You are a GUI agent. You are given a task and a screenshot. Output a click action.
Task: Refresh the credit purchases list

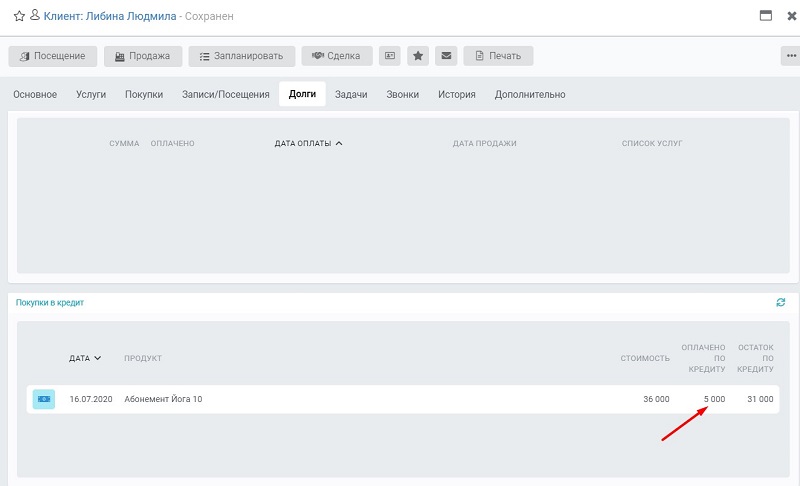click(x=781, y=302)
